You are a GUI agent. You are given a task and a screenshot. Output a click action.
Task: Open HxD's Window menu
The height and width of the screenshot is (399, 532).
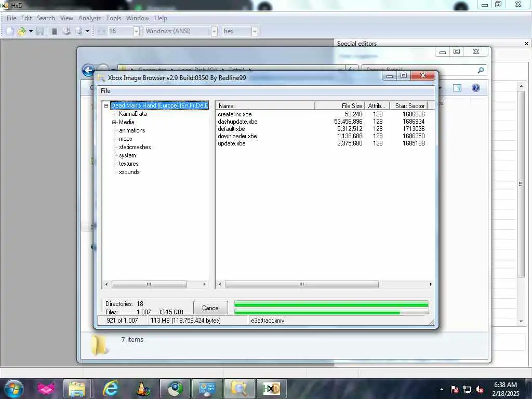(137, 18)
